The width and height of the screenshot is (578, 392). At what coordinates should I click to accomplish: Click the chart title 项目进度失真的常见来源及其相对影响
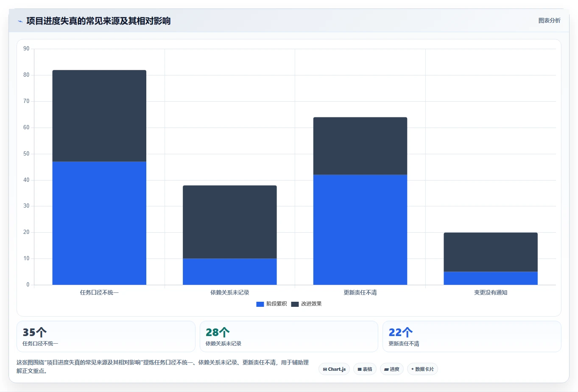[x=98, y=21]
